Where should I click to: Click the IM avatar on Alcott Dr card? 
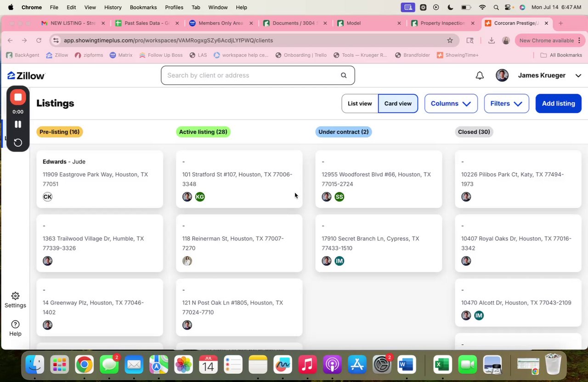(479, 315)
